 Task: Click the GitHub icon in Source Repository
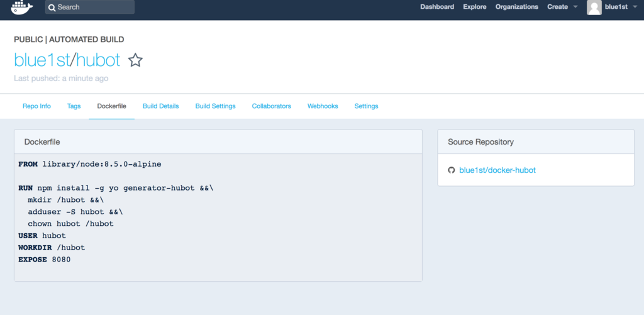tap(452, 170)
